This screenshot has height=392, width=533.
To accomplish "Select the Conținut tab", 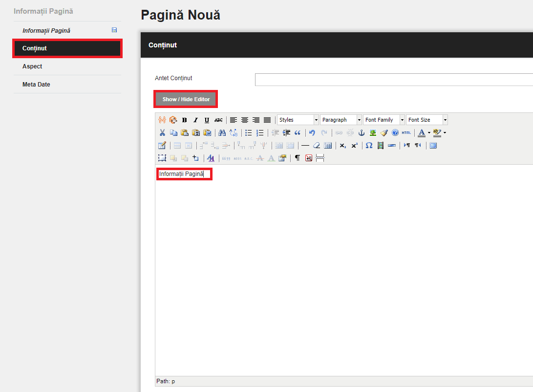I will point(67,48).
